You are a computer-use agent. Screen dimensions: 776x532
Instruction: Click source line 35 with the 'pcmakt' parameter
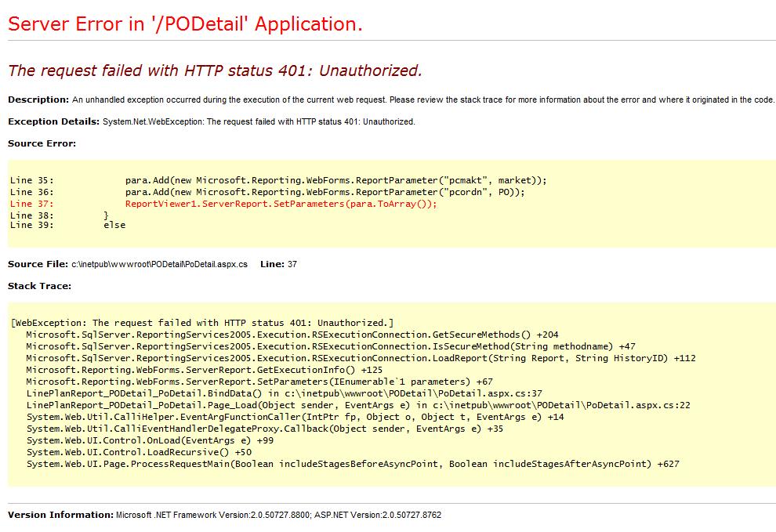click(x=335, y=180)
